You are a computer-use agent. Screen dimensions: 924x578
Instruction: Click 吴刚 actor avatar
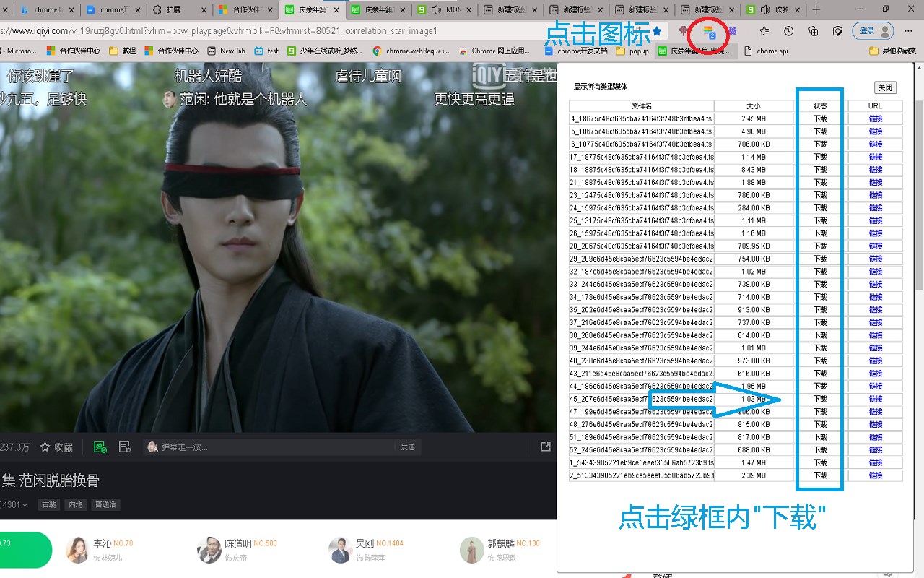click(x=340, y=550)
